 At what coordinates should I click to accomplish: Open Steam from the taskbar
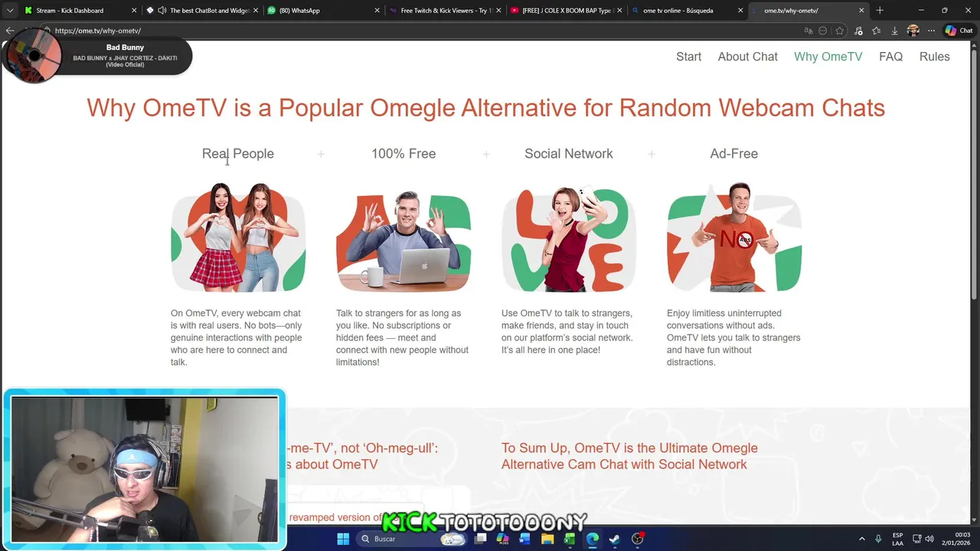tap(615, 539)
